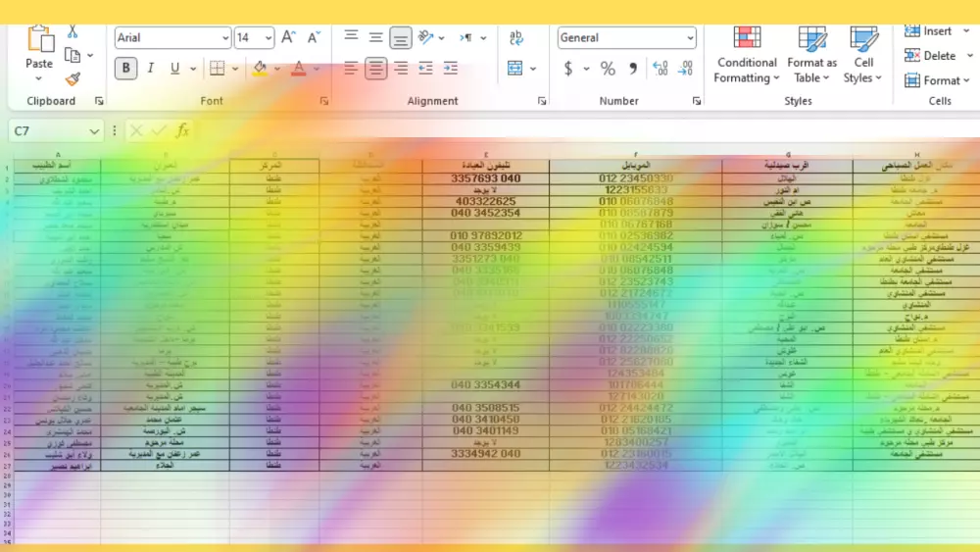
Task: Click the formula bar Cancel X icon
Action: pos(136,130)
